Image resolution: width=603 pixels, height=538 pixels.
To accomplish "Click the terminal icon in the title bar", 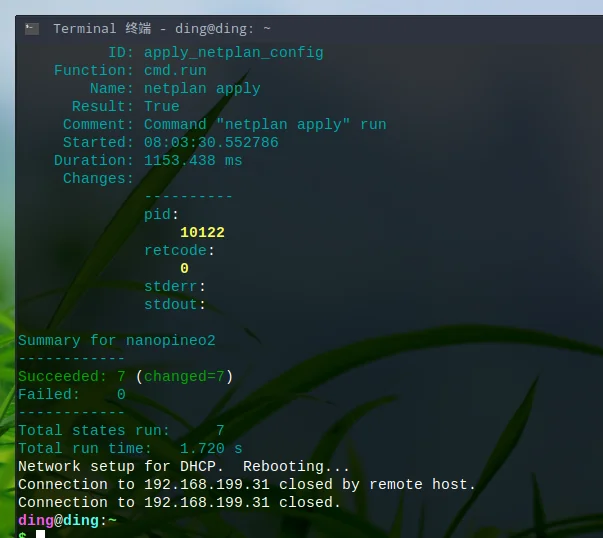I will (x=32, y=29).
